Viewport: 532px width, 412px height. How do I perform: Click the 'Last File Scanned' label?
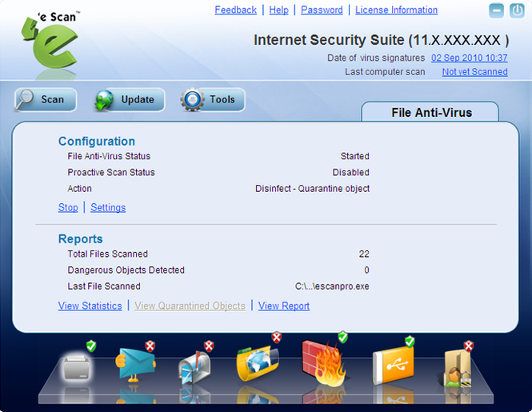coord(104,286)
